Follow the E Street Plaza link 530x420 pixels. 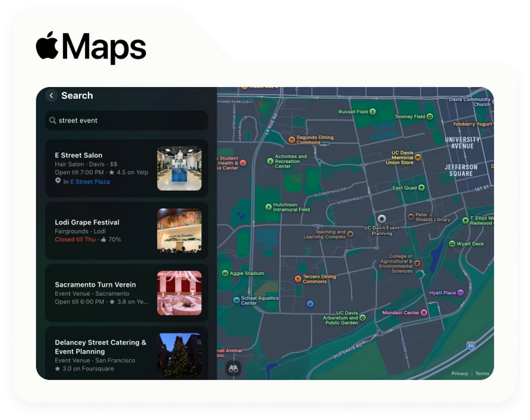90,181
